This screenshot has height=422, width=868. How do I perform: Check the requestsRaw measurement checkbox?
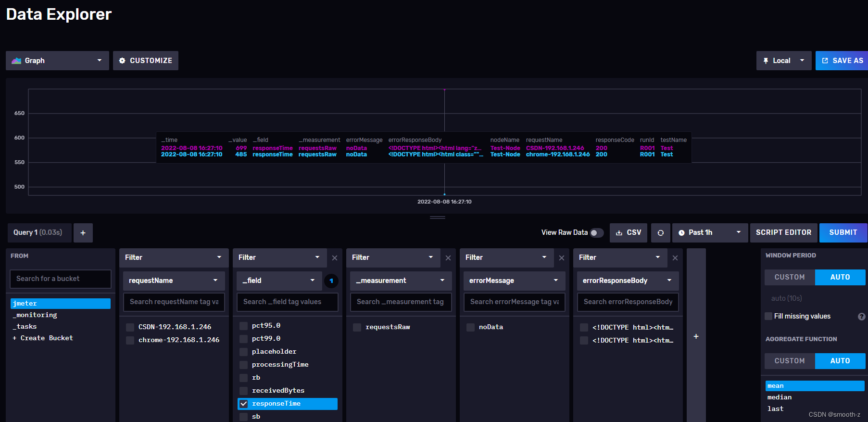coord(357,327)
